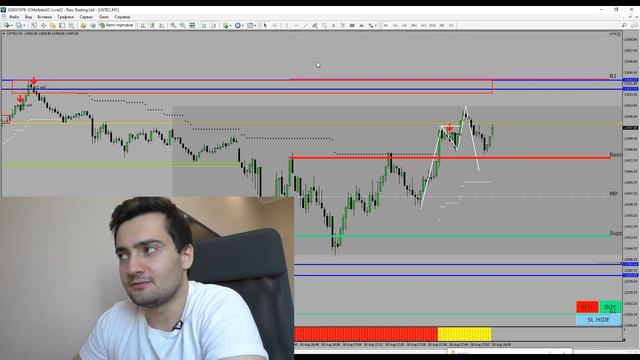Toggle the Data Window panel
This screenshot has width=640, height=360.
tap(43, 25)
